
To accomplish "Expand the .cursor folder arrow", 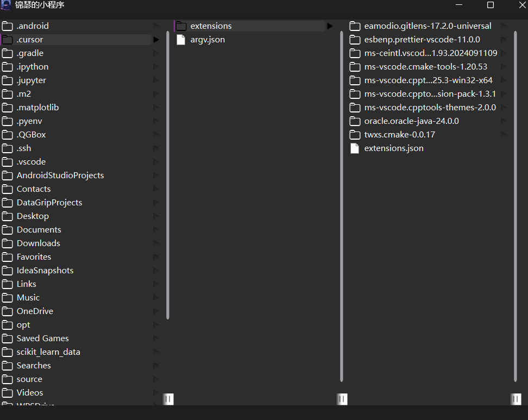I will (x=156, y=39).
